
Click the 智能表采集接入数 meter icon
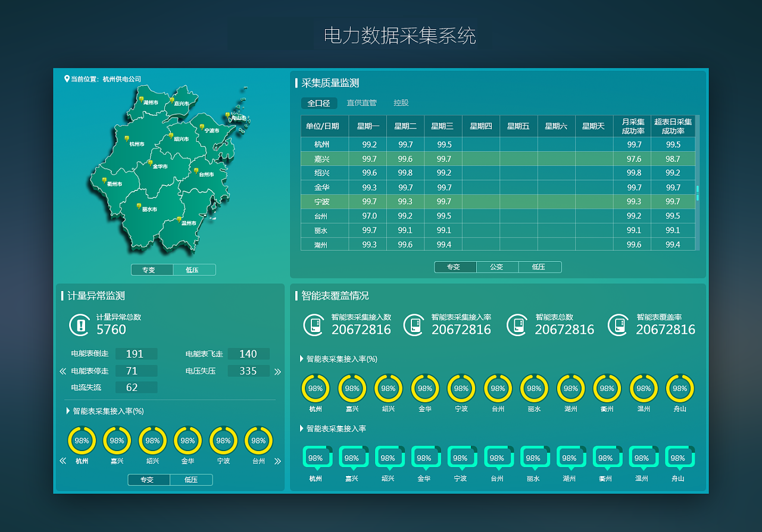tap(313, 325)
